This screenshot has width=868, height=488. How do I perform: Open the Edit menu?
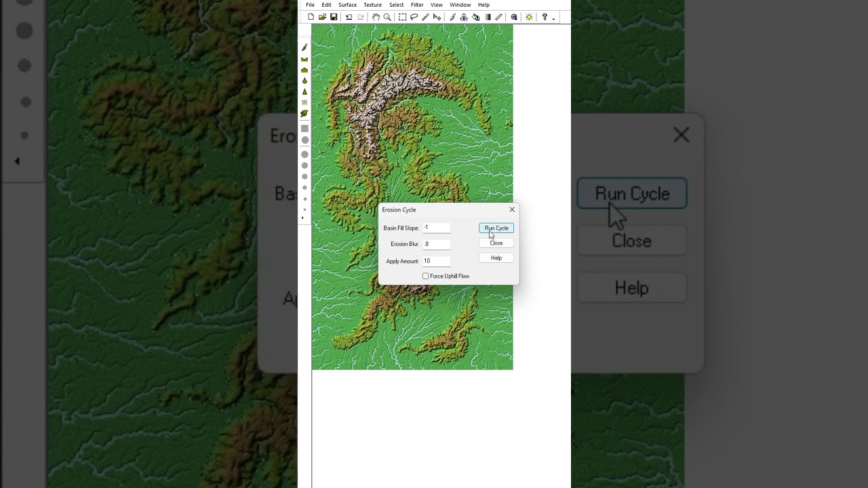coord(326,5)
